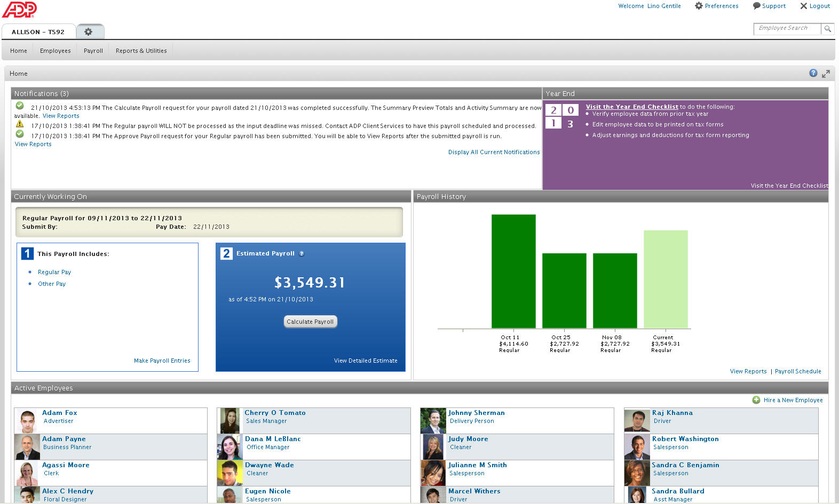Open the Reports & Utilities menu
Screen dimensions: 839x504
(141, 51)
